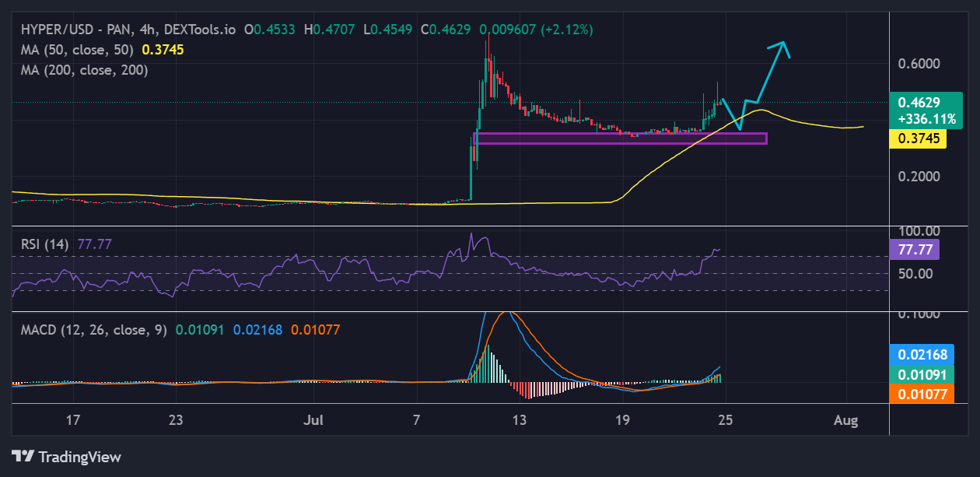Click the MA 50 value 0.3745 in legend
980x477 pixels.
163,49
